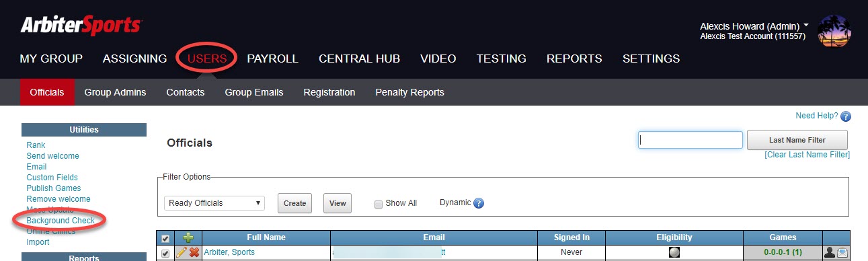Edit Arbiter, Sports with pencil icon
Screen dimensions: 868x261
(x=181, y=253)
